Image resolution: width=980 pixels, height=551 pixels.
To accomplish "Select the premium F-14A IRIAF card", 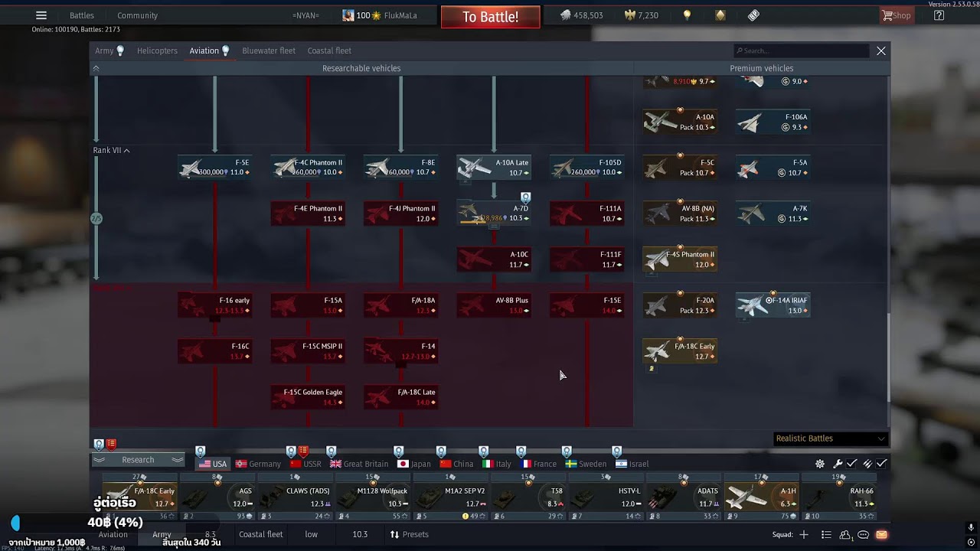I will pos(773,305).
